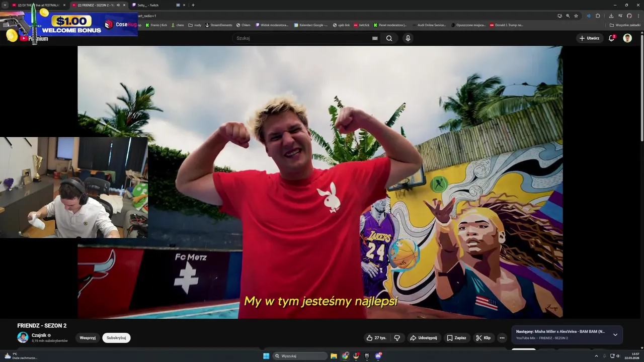Open the nudy bookmarks folder
The width and height of the screenshot is (644, 362).
tap(195, 25)
